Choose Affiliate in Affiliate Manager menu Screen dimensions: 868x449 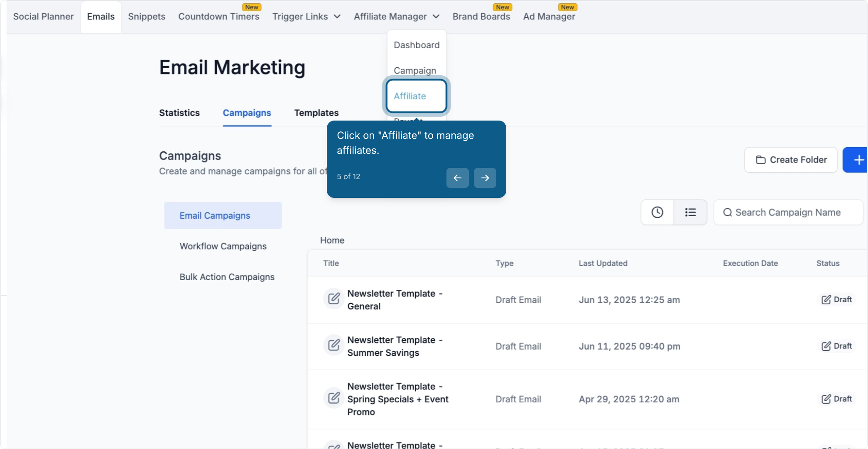click(417, 96)
